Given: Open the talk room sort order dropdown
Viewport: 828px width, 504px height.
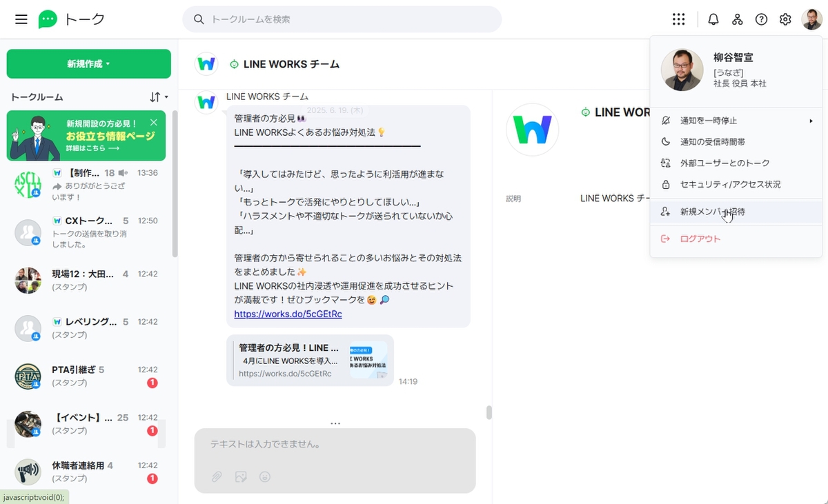Looking at the screenshot, I should click(x=159, y=97).
